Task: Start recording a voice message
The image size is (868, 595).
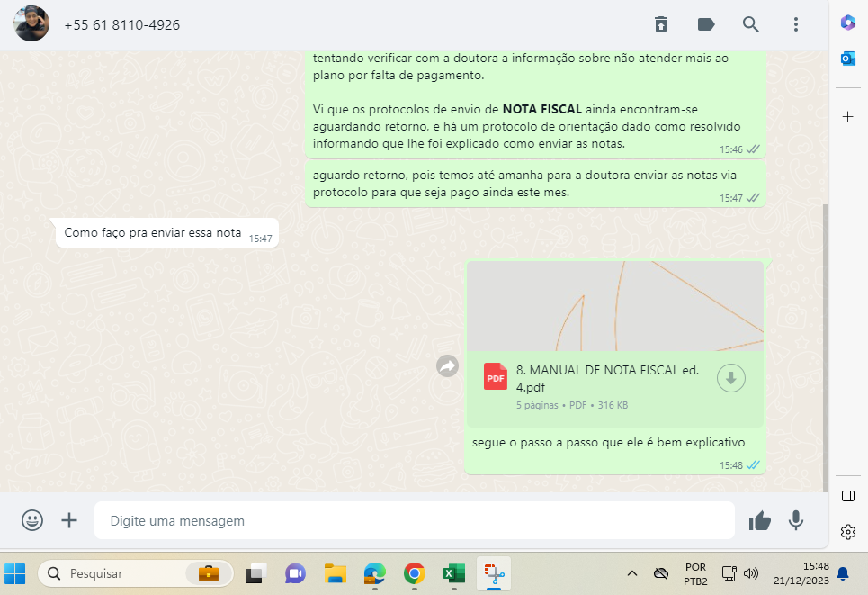Action: coord(796,520)
